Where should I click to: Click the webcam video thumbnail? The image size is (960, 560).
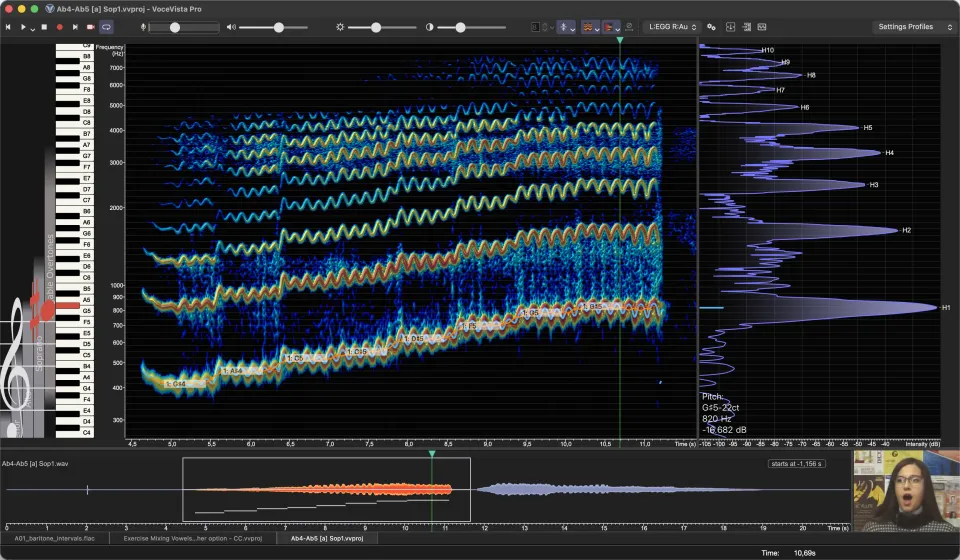coord(906,491)
